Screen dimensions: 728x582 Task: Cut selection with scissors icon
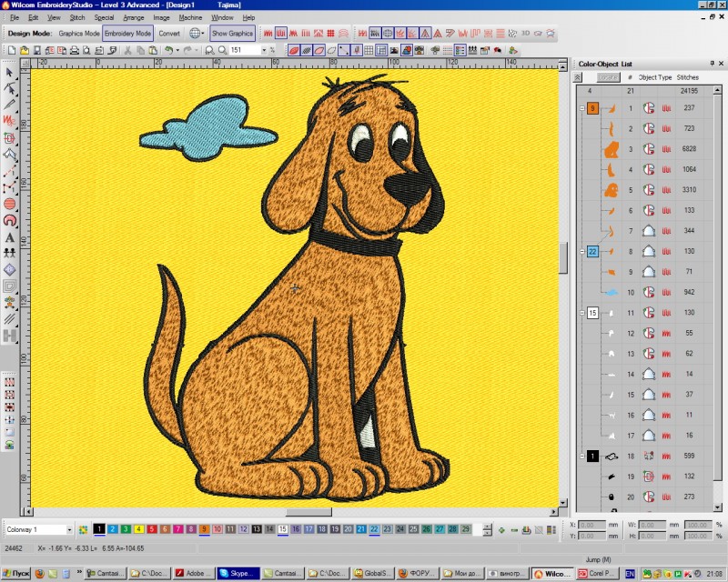tap(127, 50)
